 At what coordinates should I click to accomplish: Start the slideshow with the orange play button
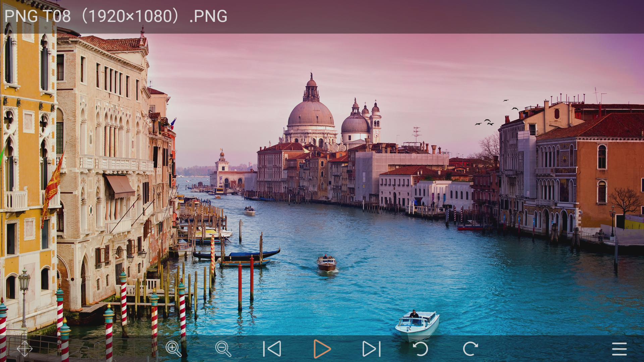[322, 349]
